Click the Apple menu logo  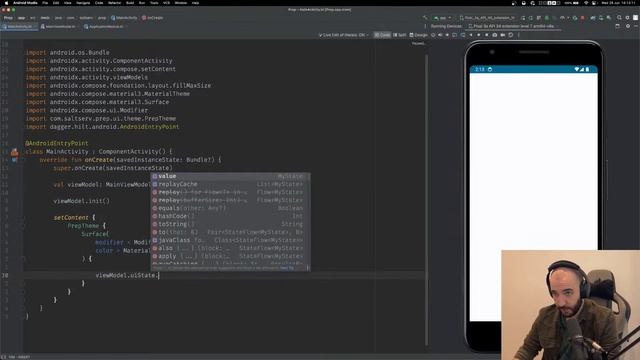6,3
